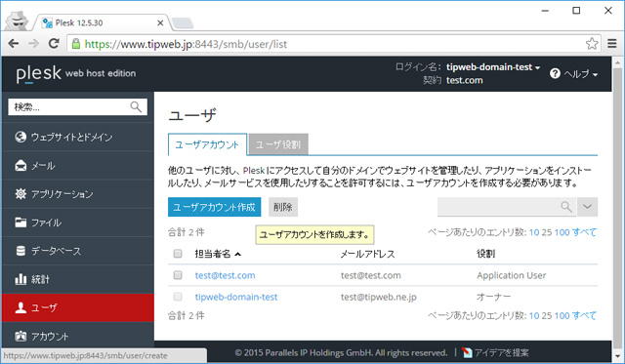Image resolution: width=625 pixels, height=364 pixels.
Task: Show 25 entries per page, bottom pager
Action: click(547, 315)
